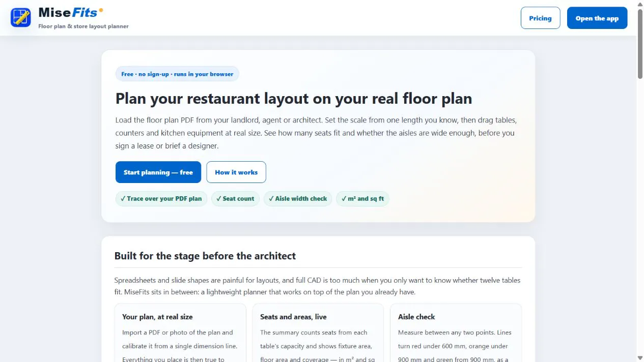
Task: Open the Pricing page
Action: [x=540, y=18]
